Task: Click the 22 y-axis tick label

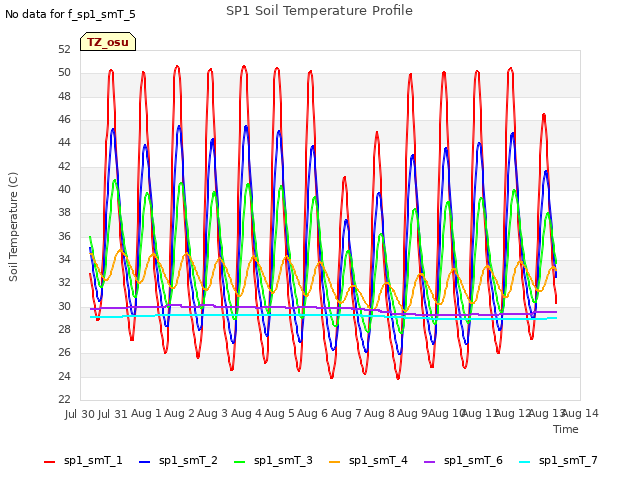Action: click(64, 399)
